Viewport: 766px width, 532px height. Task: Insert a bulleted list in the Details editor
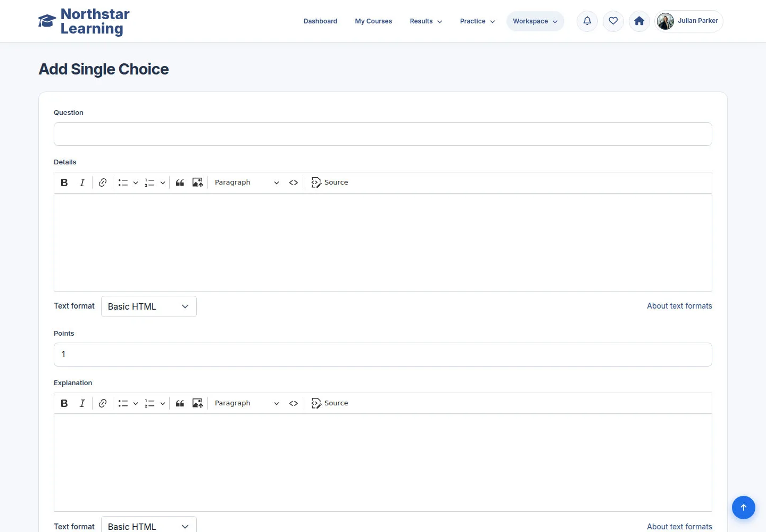click(123, 182)
